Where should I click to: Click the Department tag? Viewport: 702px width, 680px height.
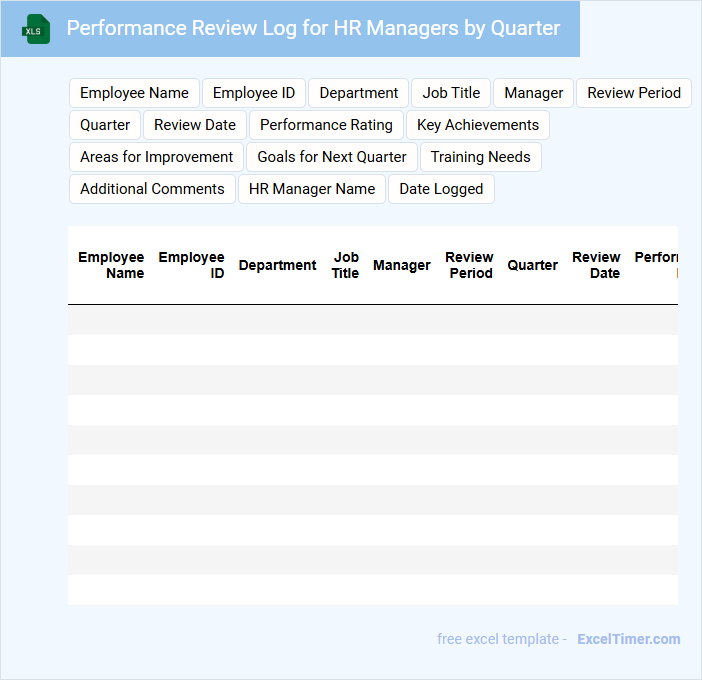click(x=358, y=93)
